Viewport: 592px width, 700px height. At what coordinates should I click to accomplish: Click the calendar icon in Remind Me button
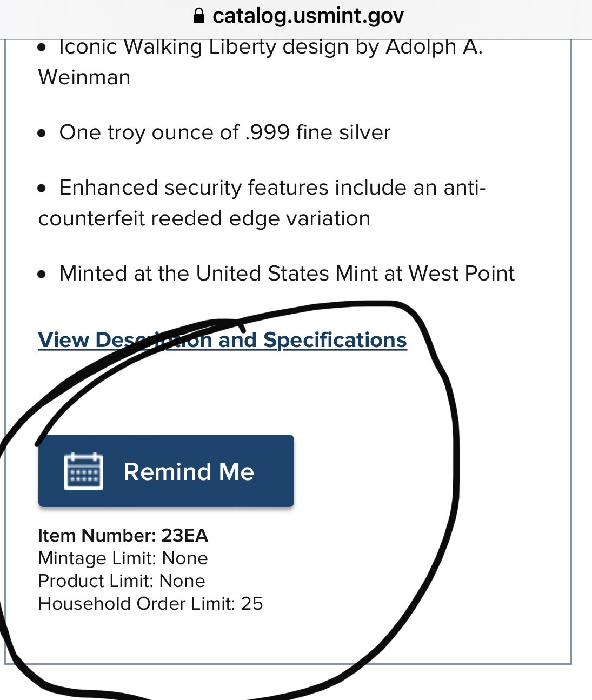[83, 471]
